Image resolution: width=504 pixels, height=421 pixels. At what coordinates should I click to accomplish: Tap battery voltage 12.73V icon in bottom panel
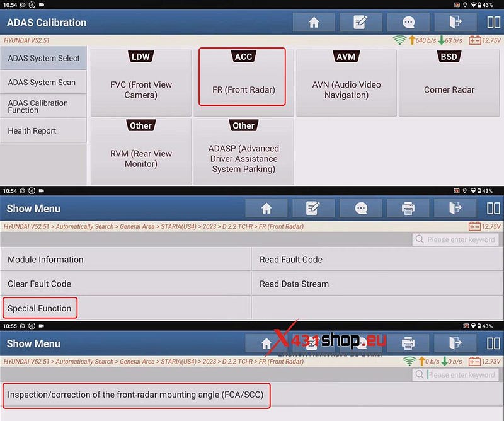484,362
